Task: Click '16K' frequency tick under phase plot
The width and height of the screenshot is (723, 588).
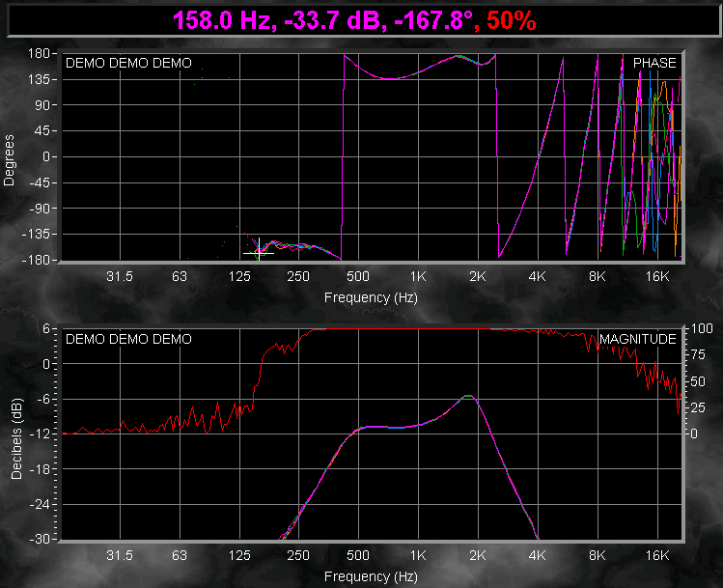Action: tap(657, 276)
